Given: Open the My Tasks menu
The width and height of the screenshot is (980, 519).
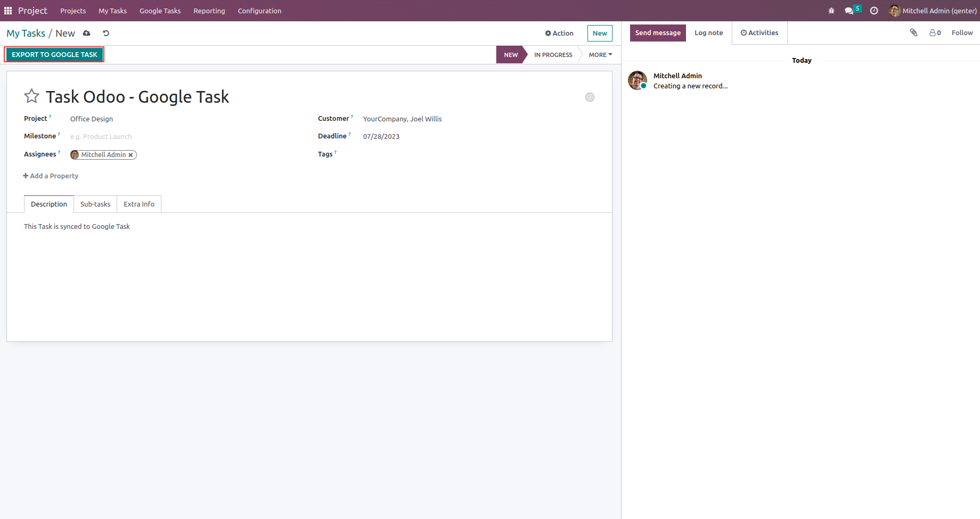Looking at the screenshot, I should tap(112, 11).
